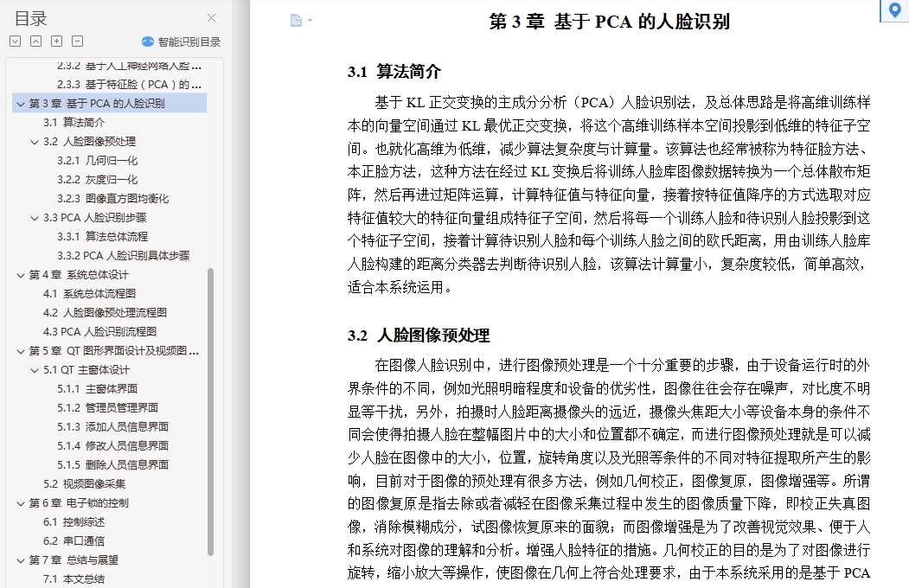The image size is (909, 588).
Task: Select 第7章 总结与展望 entry
Action: [74, 560]
